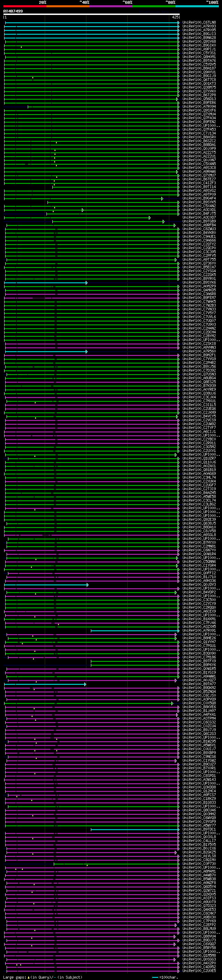The width and height of the screenshot is (222, 980).
Task: Open hit UniRef100_Q4KE53
Action: coord(199,910)
